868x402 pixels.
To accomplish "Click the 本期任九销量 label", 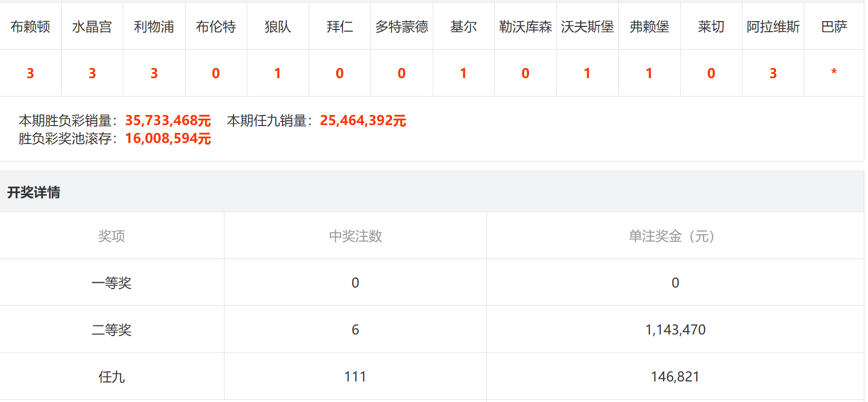I will [x=270, y=121].
